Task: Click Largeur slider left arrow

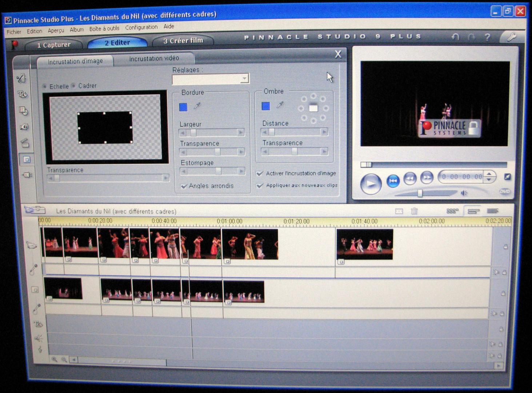Action: point(183,133)
